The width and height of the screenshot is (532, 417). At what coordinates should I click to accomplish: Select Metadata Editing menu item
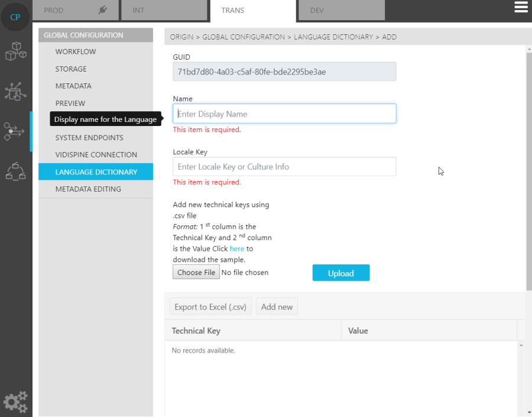[88, 189]
